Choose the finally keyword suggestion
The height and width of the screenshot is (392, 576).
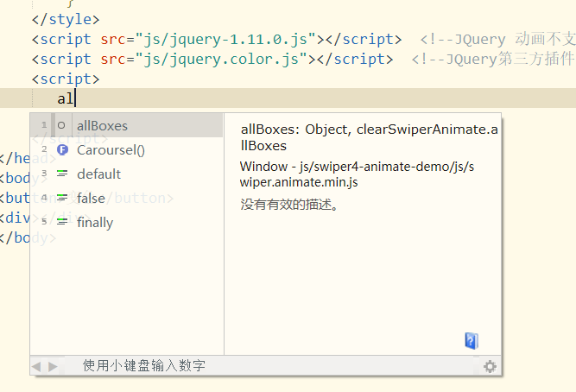pyautogui.click(x=95, y=223)
